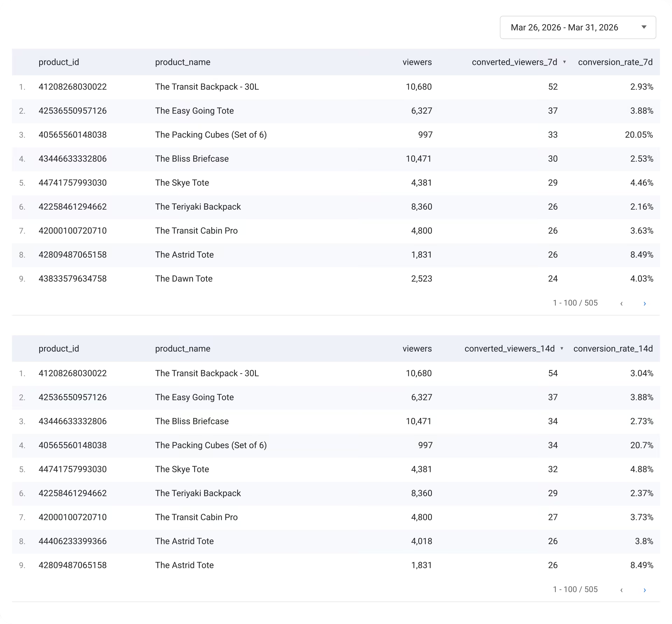Click viewers header in the 14d table
672x624 pixels.
coord(417,348)
